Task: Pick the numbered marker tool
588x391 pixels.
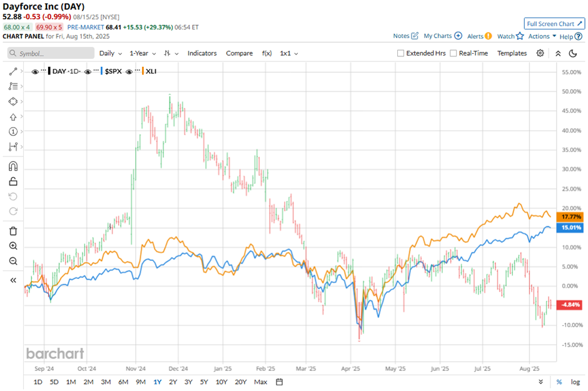Action: pyautogui.click(x=13, y=131)
